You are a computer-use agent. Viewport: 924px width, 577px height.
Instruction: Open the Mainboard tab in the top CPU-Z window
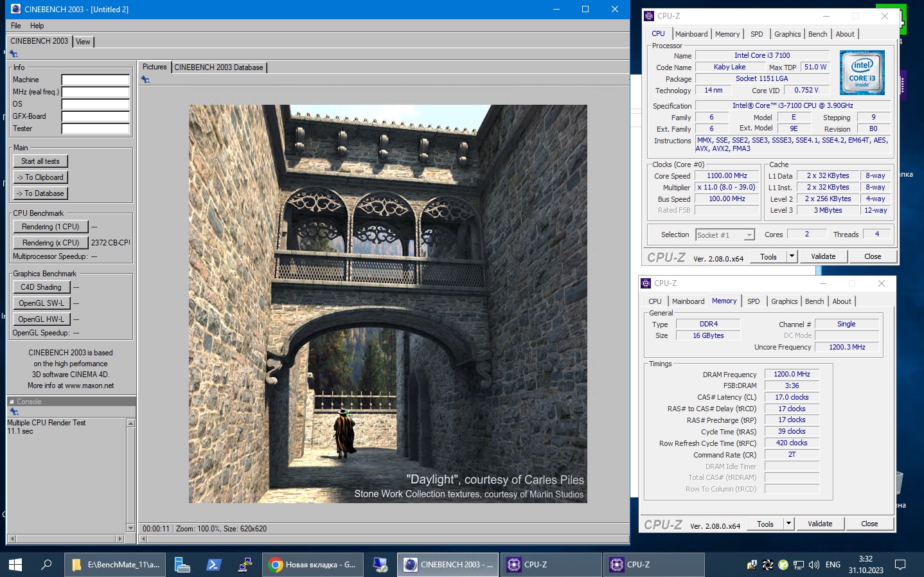tap(691, 34)
